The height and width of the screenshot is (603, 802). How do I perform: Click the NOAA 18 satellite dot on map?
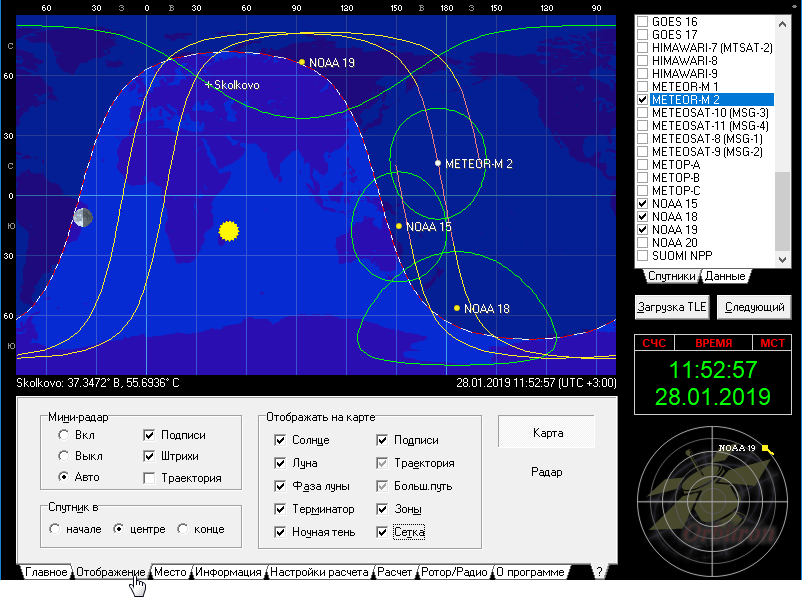tap(457, 308)
